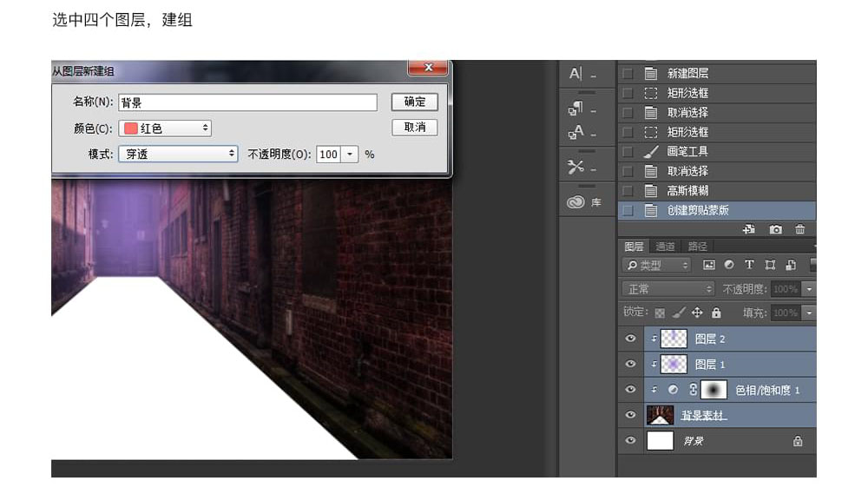This screenshot has width=868, height=494.
Task: Click the 名称 input field containing 背景
Action: [x=247, y=102]
